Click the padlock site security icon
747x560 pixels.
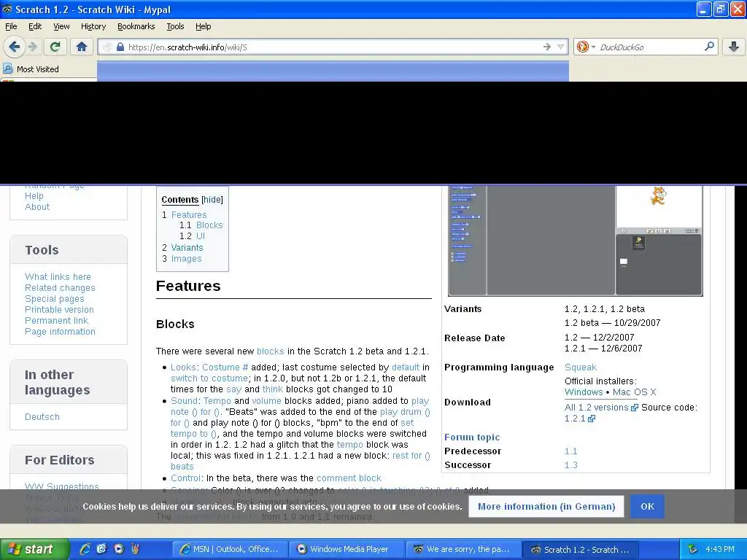pyautogui.click(x=120, y=47)
